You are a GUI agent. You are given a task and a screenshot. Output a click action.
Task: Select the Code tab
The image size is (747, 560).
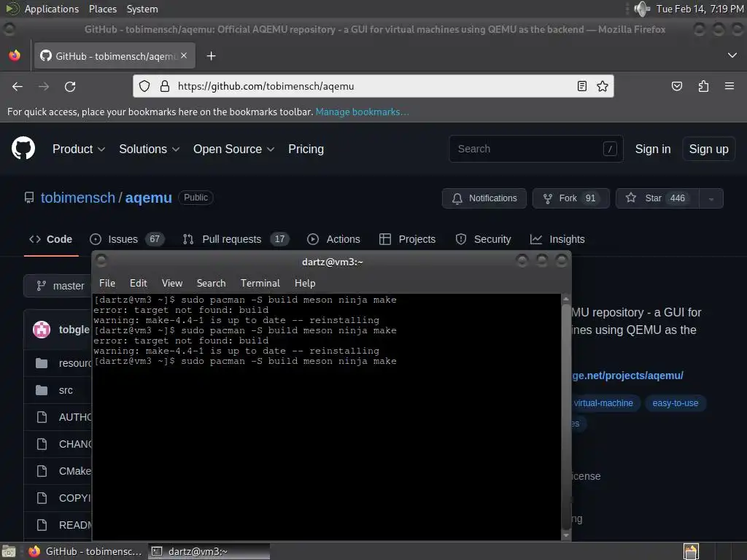pos(51,239)
